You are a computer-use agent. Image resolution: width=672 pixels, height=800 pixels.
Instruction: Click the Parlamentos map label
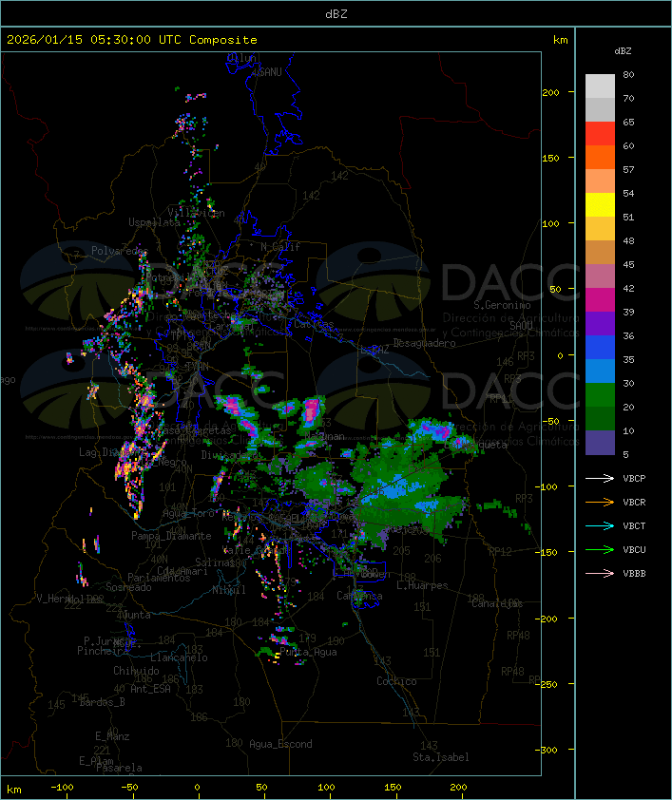159,578
